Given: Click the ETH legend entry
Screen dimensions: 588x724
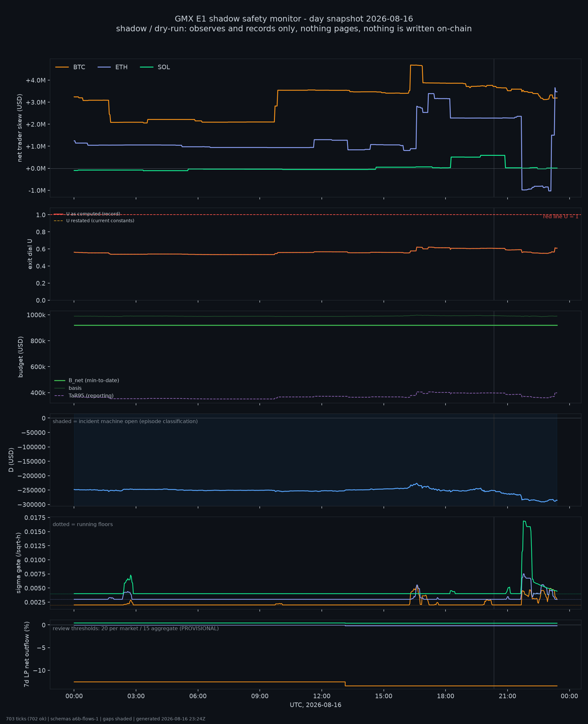Looking at the screenshot, I should coord(112,67).
